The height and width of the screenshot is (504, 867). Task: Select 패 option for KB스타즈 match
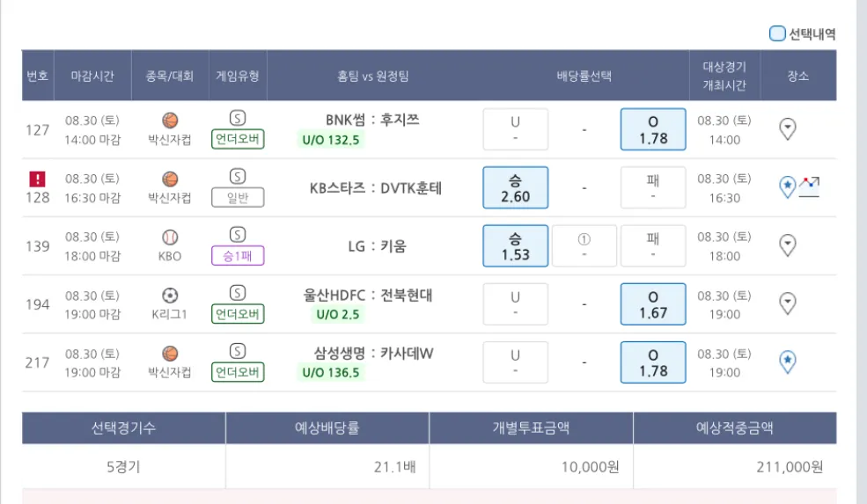[653, 187]
